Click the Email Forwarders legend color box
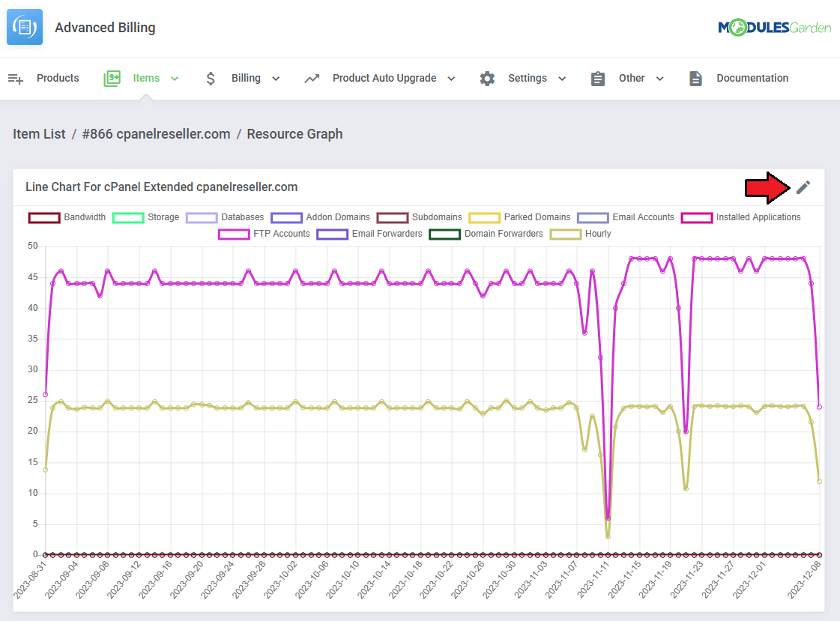This screenshot has height=621, width=840. coord(332,234)
